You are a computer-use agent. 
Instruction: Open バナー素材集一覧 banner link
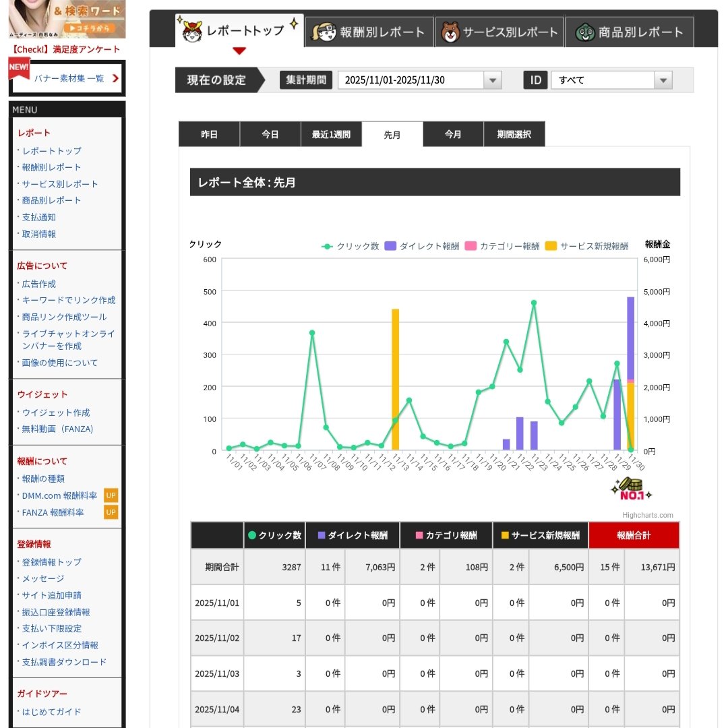[69, 78]
